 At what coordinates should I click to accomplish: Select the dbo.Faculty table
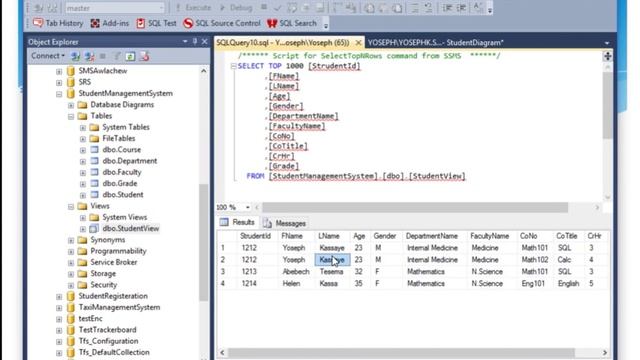coord(122,172)
